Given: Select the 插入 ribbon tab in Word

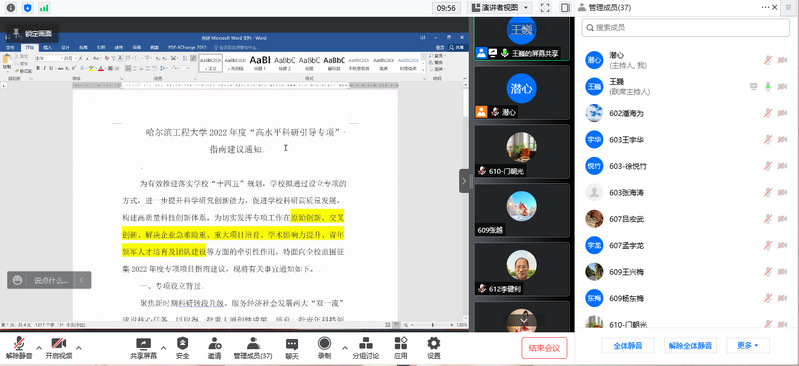Looking at the screenshot, I should click(47, 47).
